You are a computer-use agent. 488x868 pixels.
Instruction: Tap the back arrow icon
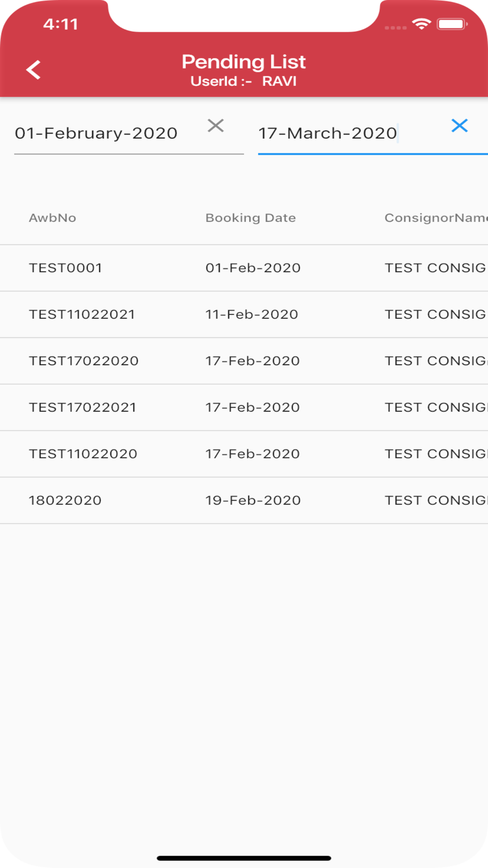point(33,70)
